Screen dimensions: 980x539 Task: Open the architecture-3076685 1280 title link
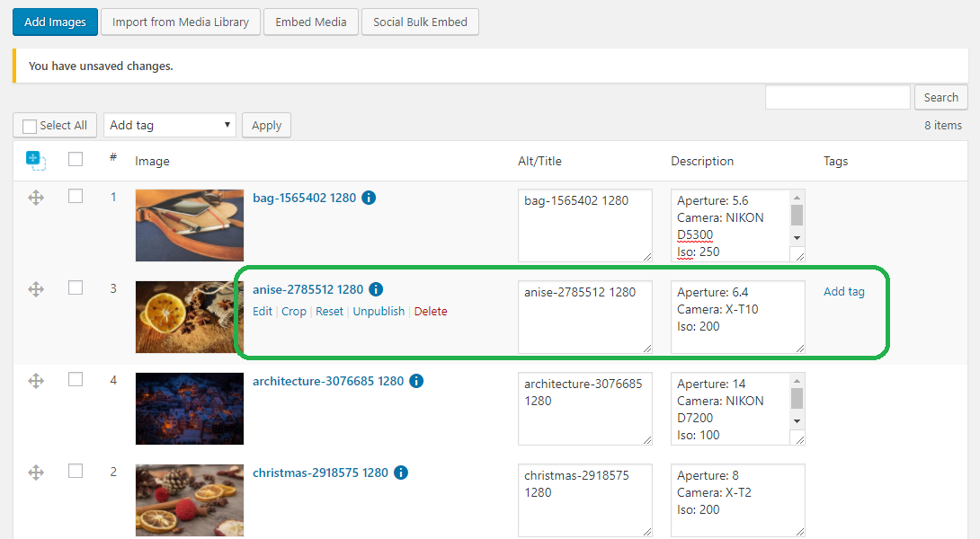[328, 381]
